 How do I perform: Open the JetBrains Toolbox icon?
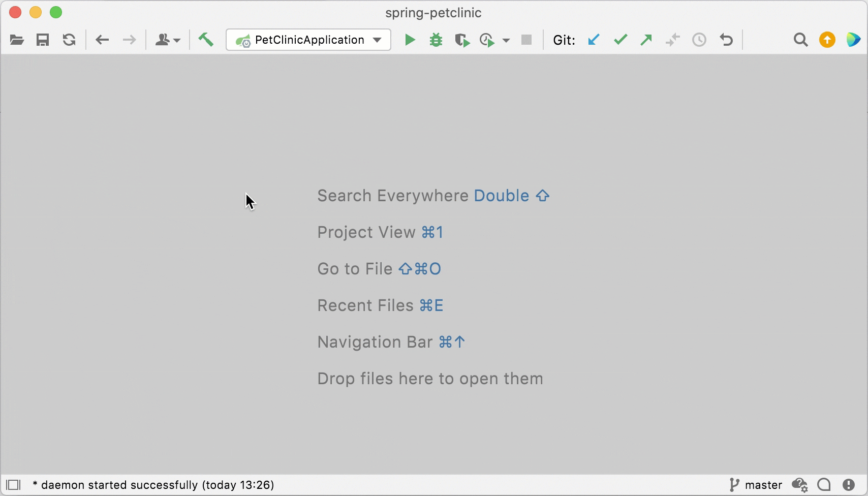(x=853, y=40)
